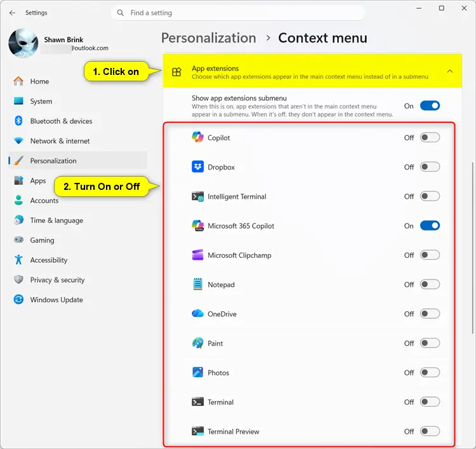Click the Time & language globe icon
This screenshot has height=449, width=476.
18,220
